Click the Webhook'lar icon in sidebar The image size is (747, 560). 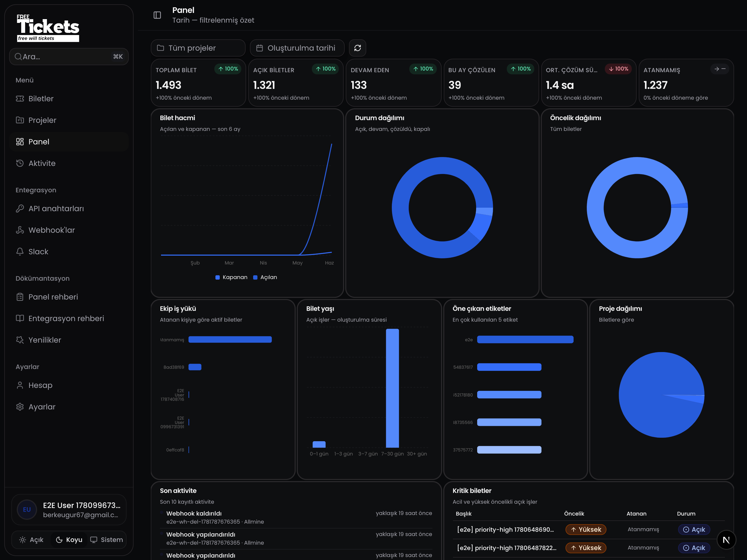click(20, 230)
